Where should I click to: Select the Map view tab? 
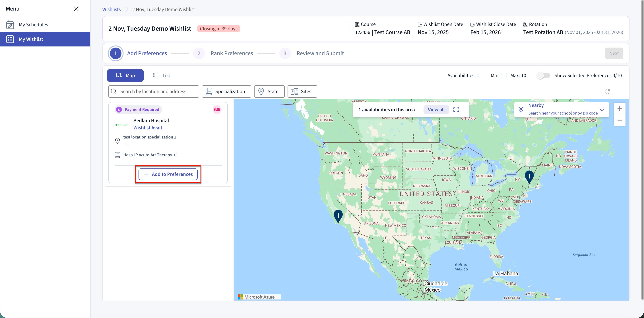click(x=125, y=76)
